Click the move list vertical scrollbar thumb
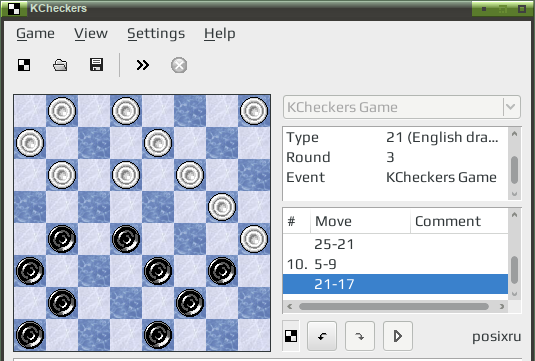This screenshot has height=361, width=535. point(515,270)
